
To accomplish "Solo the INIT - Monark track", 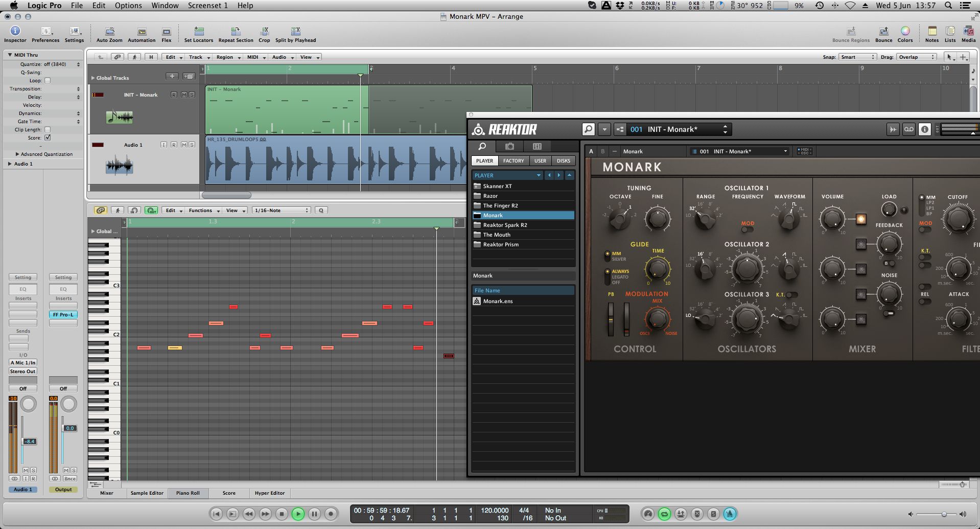I will click(192, 95).
